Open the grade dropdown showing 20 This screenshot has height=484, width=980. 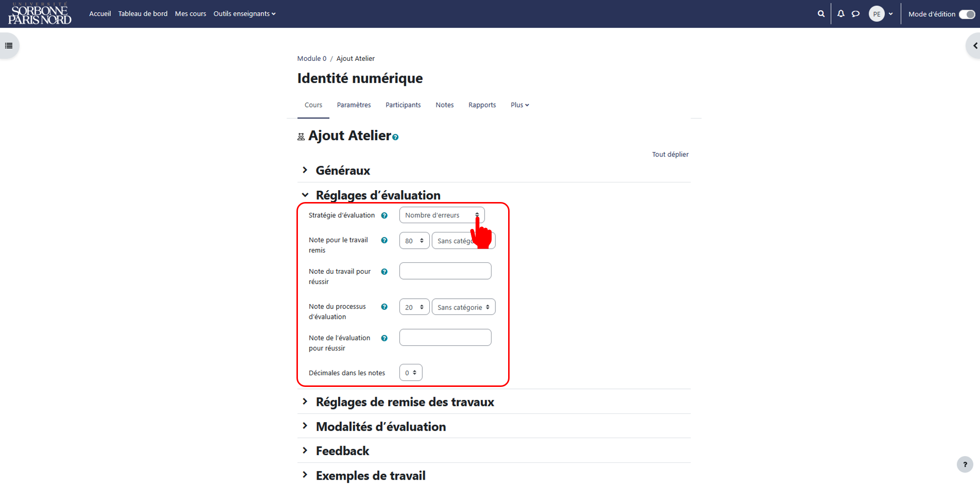pos(414,307)
